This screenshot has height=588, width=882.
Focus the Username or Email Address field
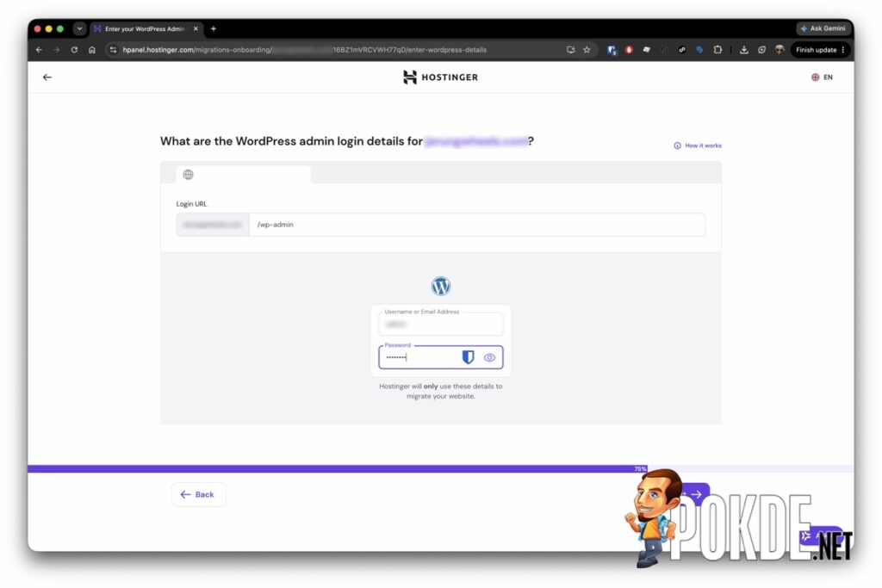coord(440,324)
